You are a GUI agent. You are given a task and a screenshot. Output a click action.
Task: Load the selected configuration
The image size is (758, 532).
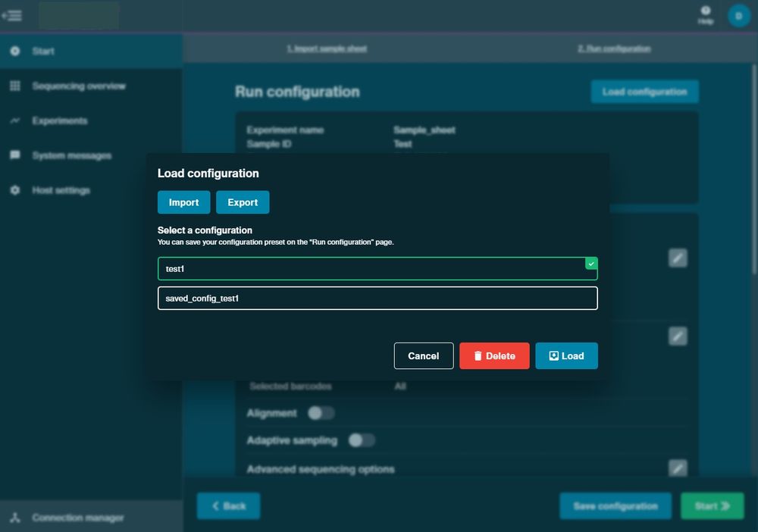(x=566, y=355)
